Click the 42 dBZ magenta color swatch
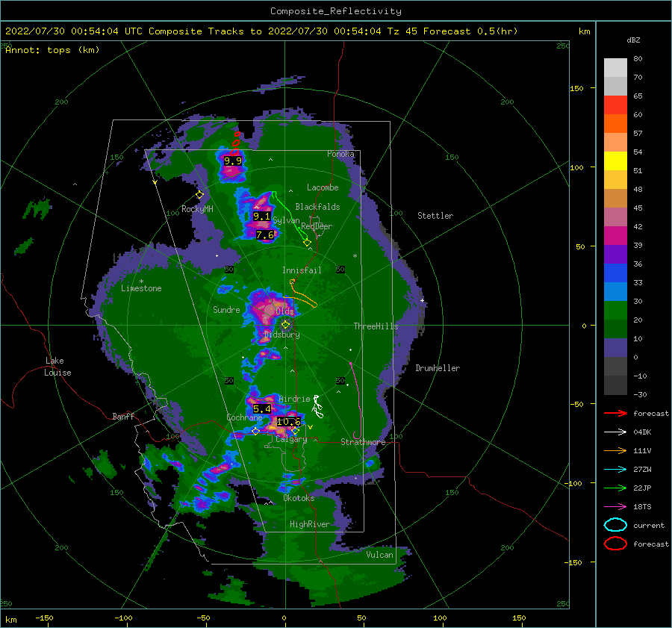Viewport: 672px width, 628px height. 615,235
